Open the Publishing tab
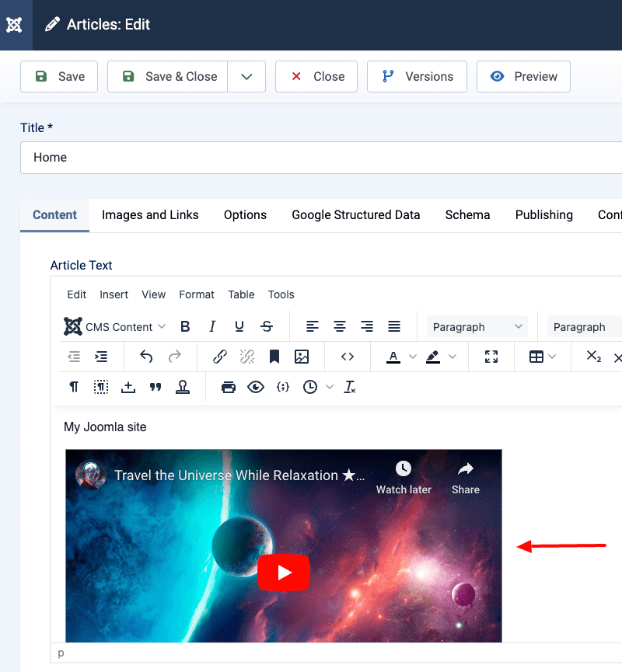Viewport: 622px width, 672px height. tap(544, 214)
